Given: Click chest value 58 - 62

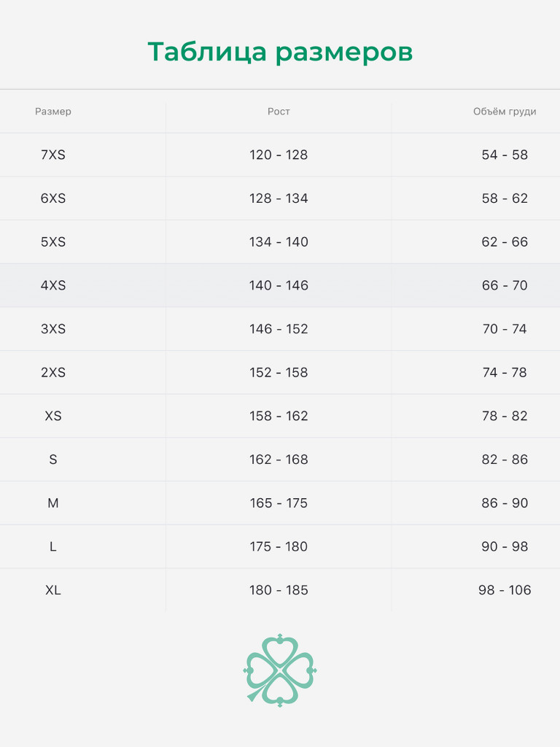Looking at the screenshot, I should coord(505,198).
